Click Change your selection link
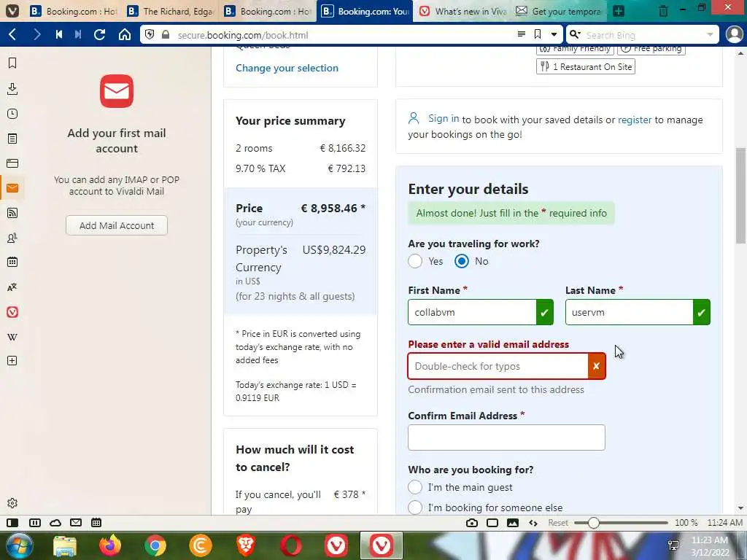The image size is (747, 560). tap(287, 68)
